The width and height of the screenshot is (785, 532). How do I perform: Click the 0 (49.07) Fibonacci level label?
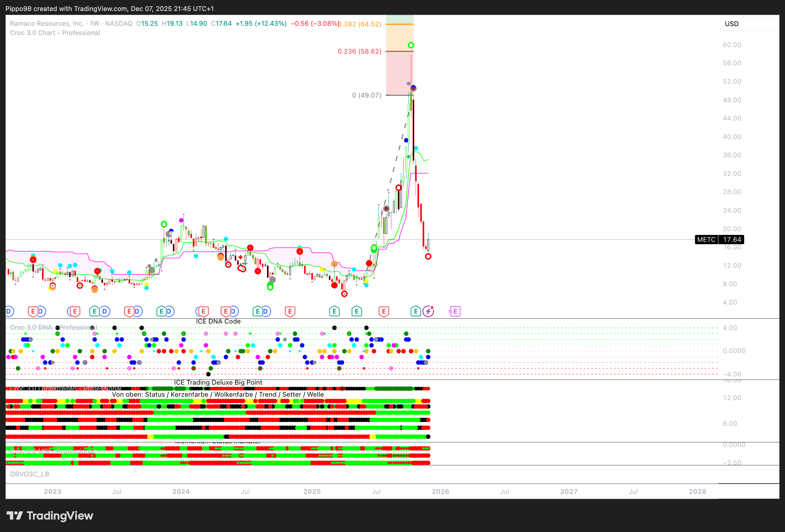click(x=367, y=95)
